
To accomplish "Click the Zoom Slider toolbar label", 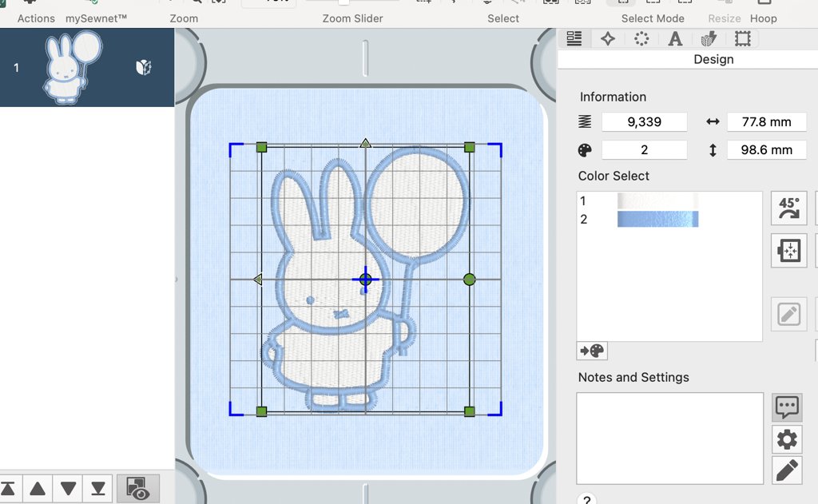I will click(x=352, y=19).
